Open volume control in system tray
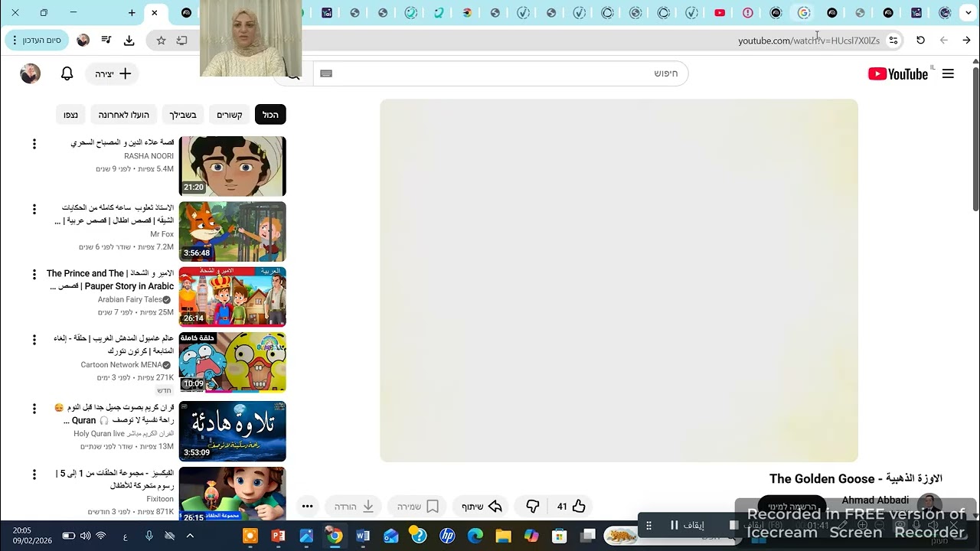This screenshot has width=980, height=551. coord(85,536)
